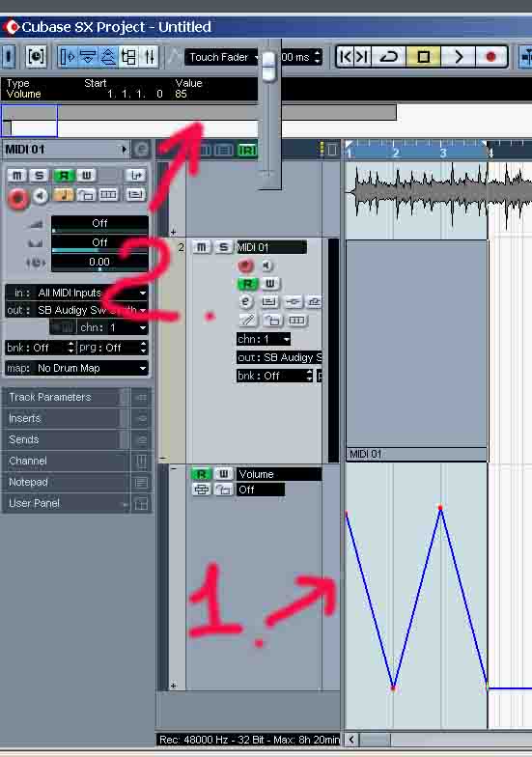Adjust the ms return time stepper
Image resolution: width=532 pixels, height=757 pixels.
317,57
